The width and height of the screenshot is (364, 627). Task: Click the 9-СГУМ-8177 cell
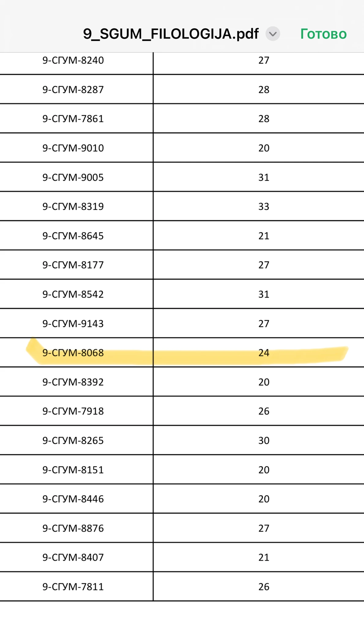(73, 265)
